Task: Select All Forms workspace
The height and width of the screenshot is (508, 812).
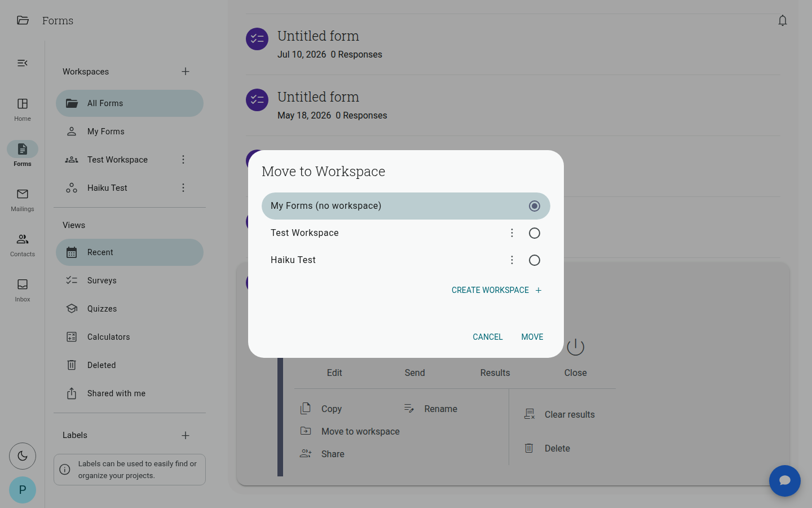Action: click(130, 103)
